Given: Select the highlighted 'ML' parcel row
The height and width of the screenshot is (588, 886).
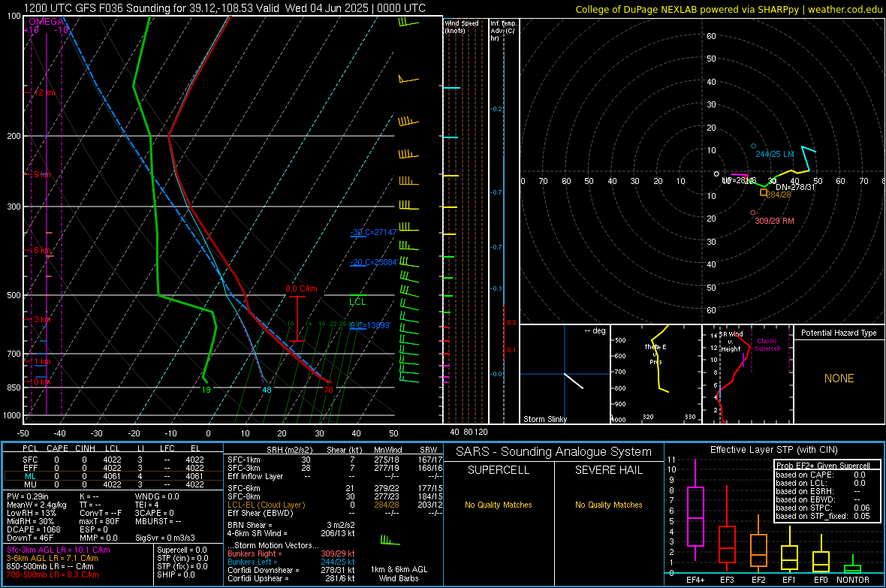Looking at the screenshot, I should (113, 476).
